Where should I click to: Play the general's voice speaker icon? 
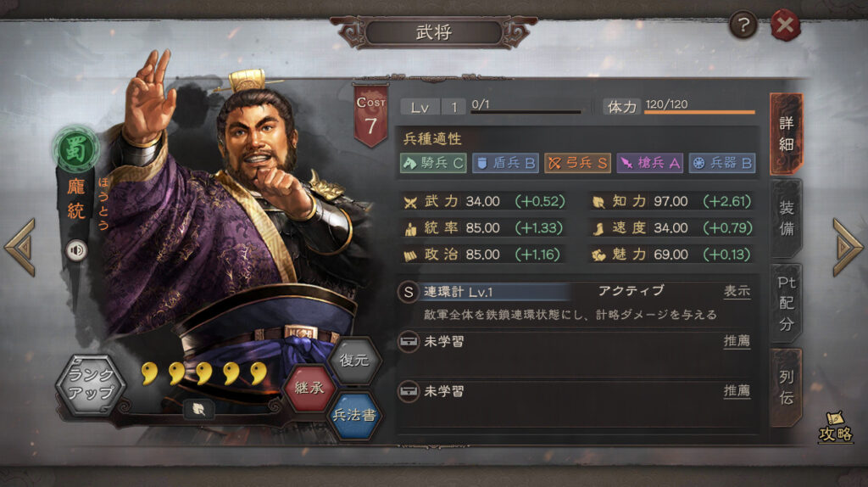76,250
